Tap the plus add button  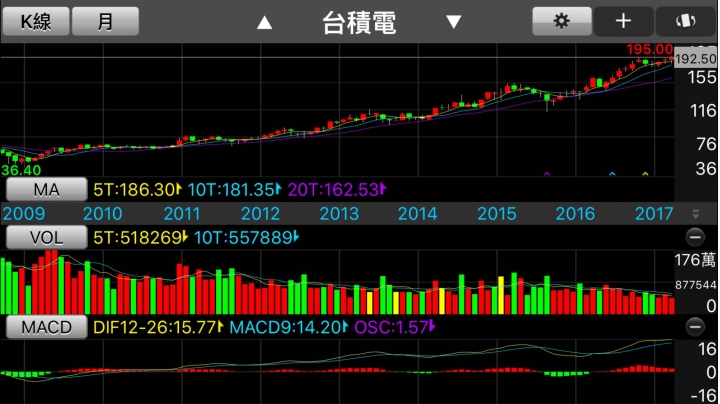(x=623, y=21)
